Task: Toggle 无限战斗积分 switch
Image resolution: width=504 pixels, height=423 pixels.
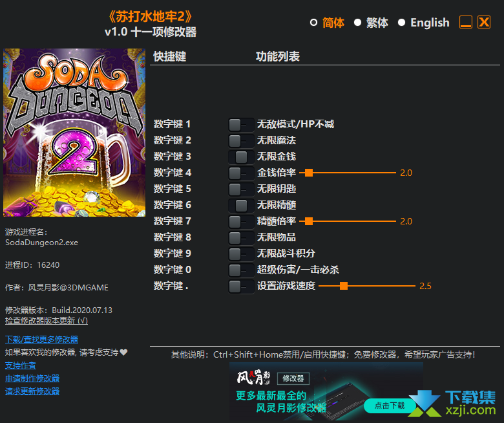Action: [241, 254]
